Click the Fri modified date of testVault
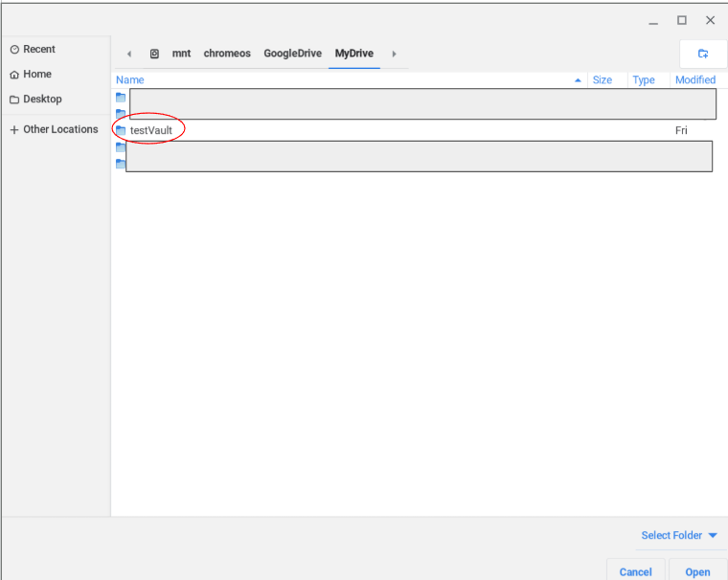 [x=681, y=130]
